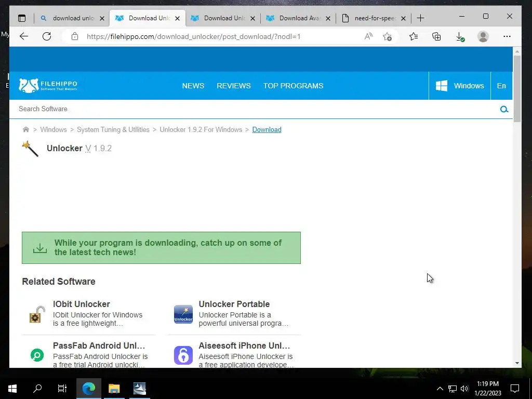Screen dimensions: 532x399
Task: Click the FileHippo logo
Action: (x=48, y=86)
